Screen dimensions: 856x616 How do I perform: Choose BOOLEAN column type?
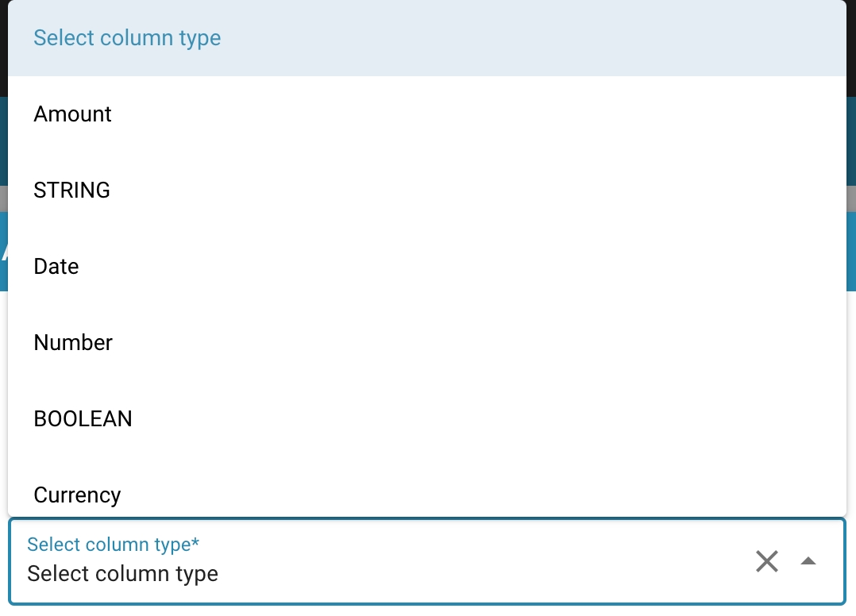(83, 419)
